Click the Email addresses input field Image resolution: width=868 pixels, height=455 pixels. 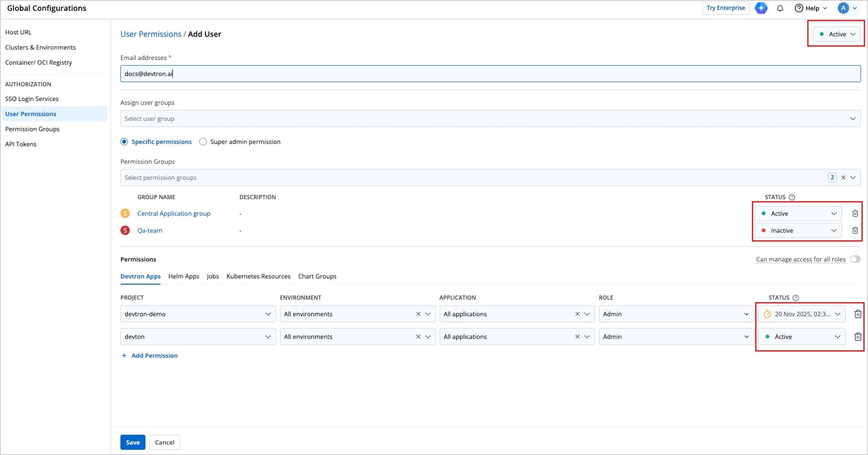pyautogui.click(x=490, y=74)
